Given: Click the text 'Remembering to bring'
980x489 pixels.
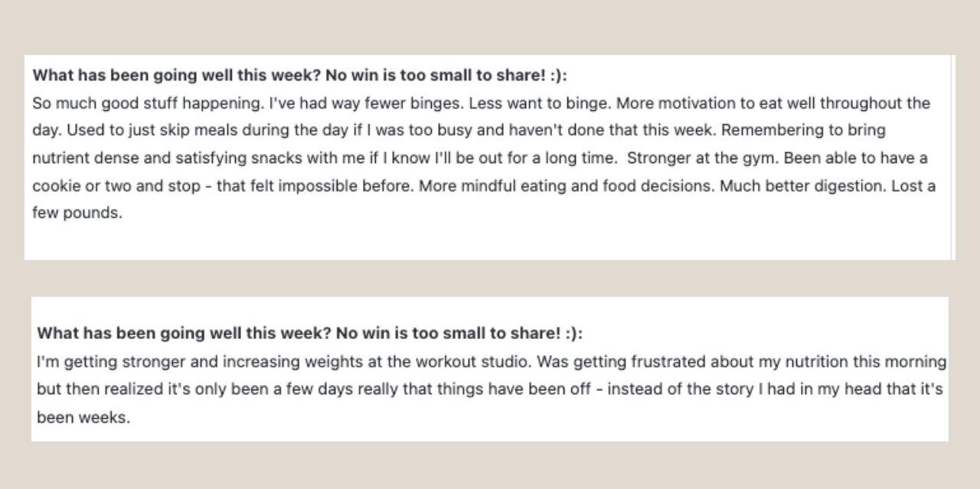Looking at the screenshot, I should point(803,131).
